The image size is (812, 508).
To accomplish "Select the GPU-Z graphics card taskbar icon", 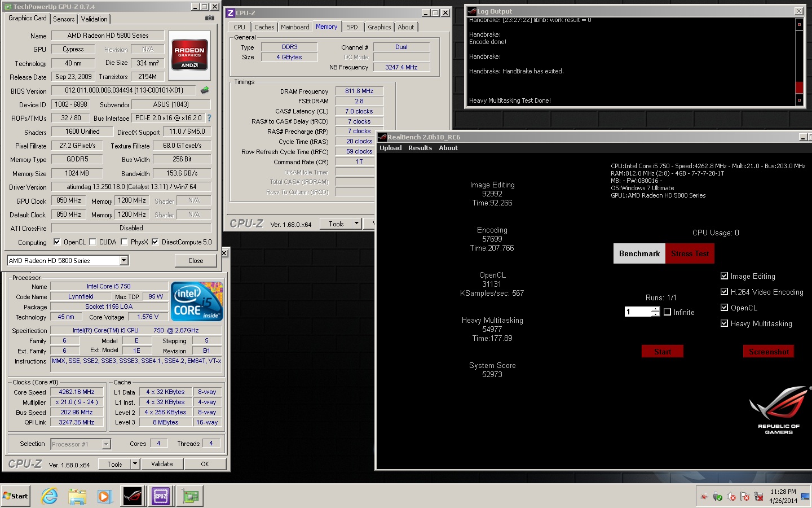I will pyautogui.click(x=190, y=496).
